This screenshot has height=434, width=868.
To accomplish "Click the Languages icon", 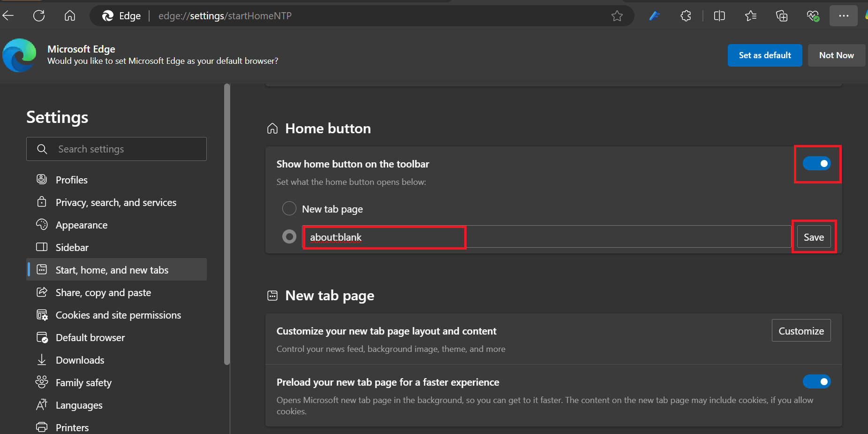I will click(42, 404).
